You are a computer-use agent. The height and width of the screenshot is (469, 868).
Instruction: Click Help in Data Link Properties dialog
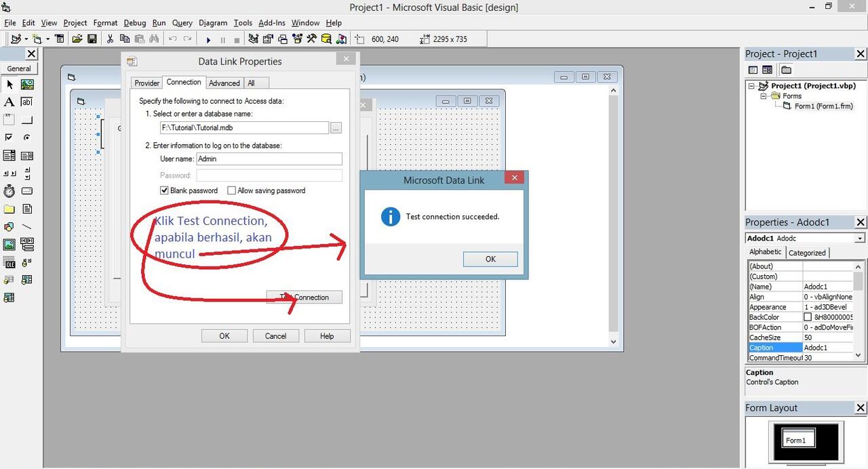pyautogui.click(x=327, y=335)
